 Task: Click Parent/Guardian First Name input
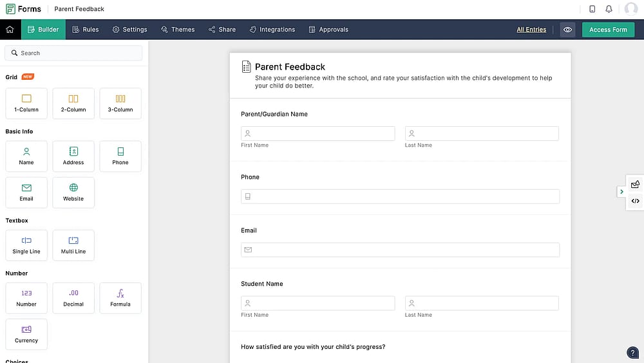click(x=318, y=133)
